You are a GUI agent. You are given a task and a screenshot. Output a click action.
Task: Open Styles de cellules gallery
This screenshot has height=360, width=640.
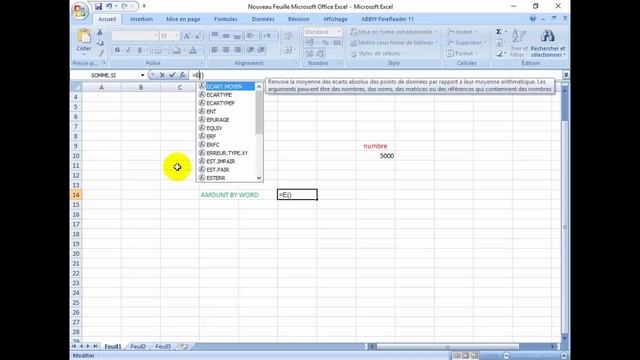tap(378, 53)
